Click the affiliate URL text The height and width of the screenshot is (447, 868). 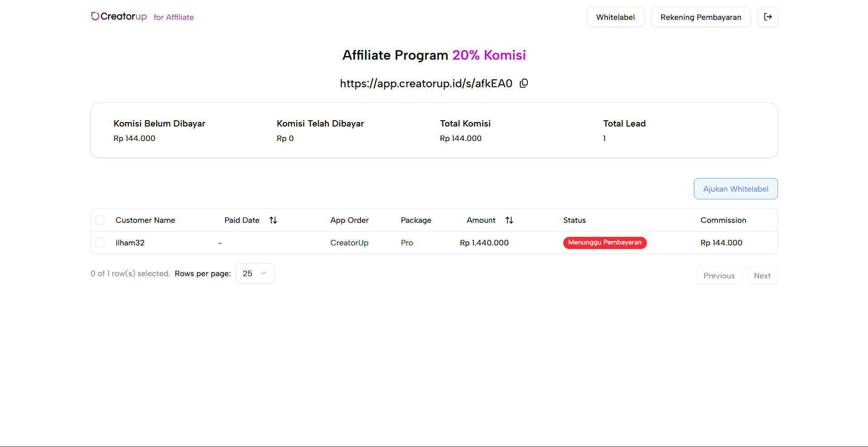(x=426, y=83)
